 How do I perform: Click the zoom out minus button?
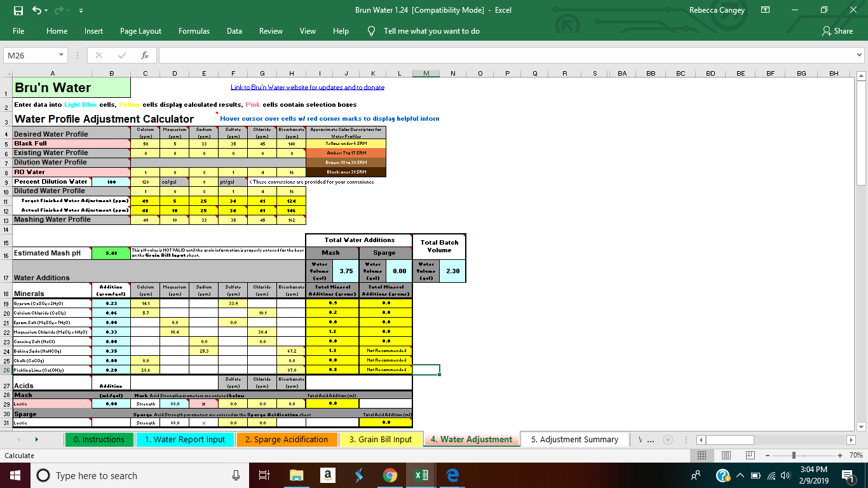pos(768,456)
